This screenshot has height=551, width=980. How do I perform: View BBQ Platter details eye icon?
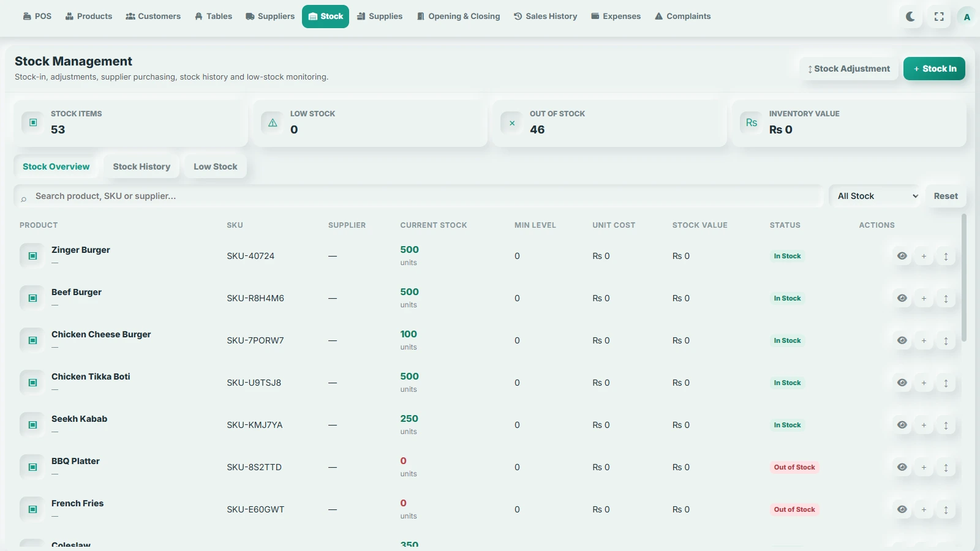(x=902, y=467)
